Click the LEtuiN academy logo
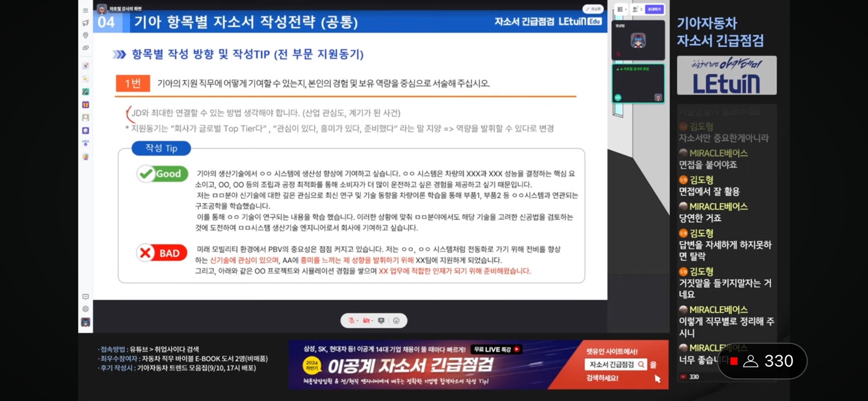868x401 pixels. click(726, 75)
